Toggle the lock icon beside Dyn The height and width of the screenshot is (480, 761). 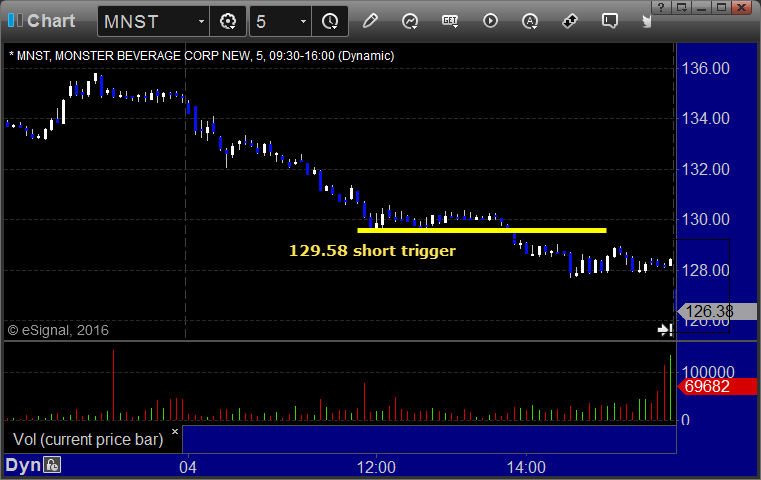click(x=52, y=465)
